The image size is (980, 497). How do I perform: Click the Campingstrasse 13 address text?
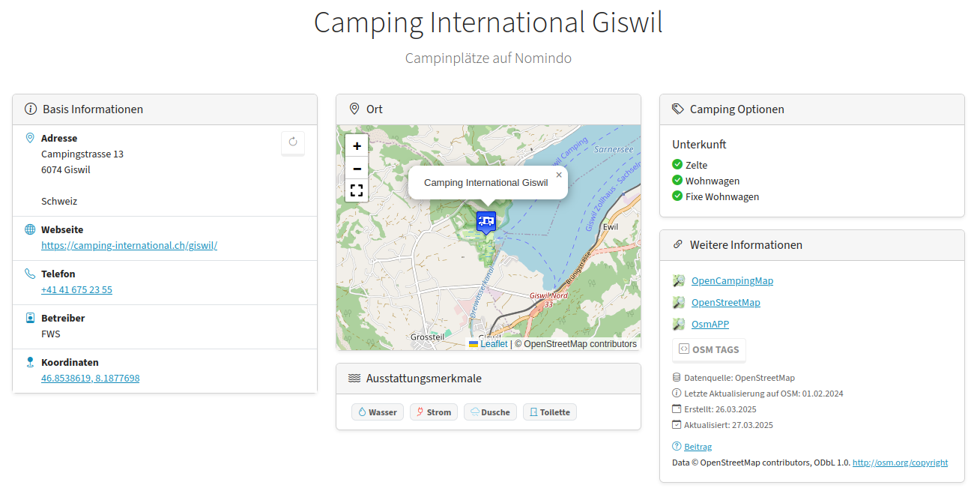82,154
